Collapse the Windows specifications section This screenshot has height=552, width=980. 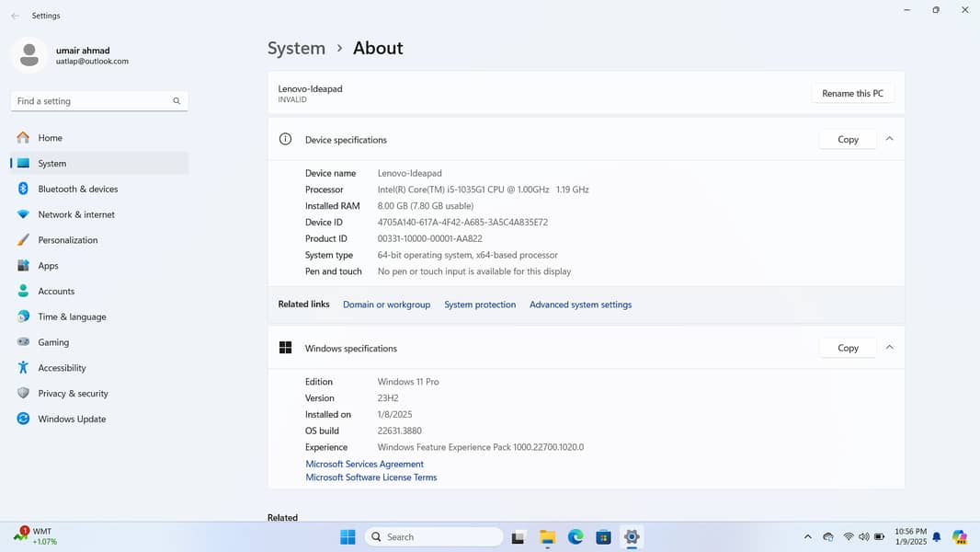pos(889,348)
